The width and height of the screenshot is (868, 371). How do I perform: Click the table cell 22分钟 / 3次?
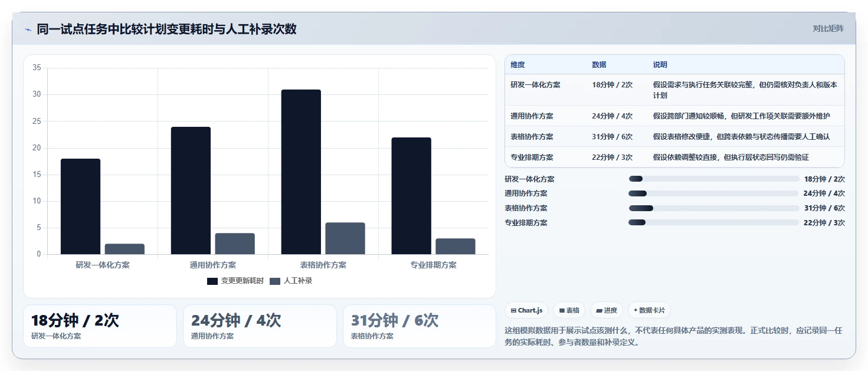pos(612,157)
